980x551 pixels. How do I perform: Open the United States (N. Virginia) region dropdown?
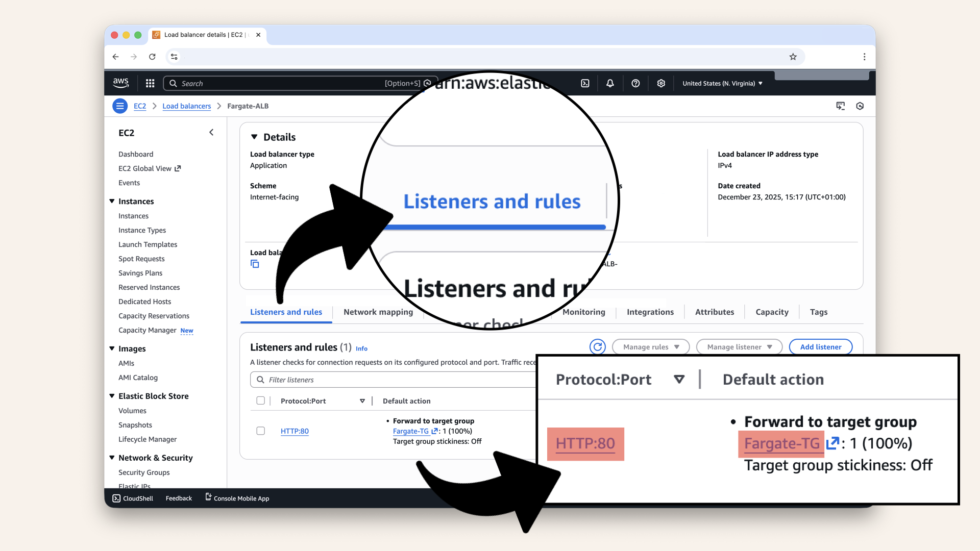[722, 83]
